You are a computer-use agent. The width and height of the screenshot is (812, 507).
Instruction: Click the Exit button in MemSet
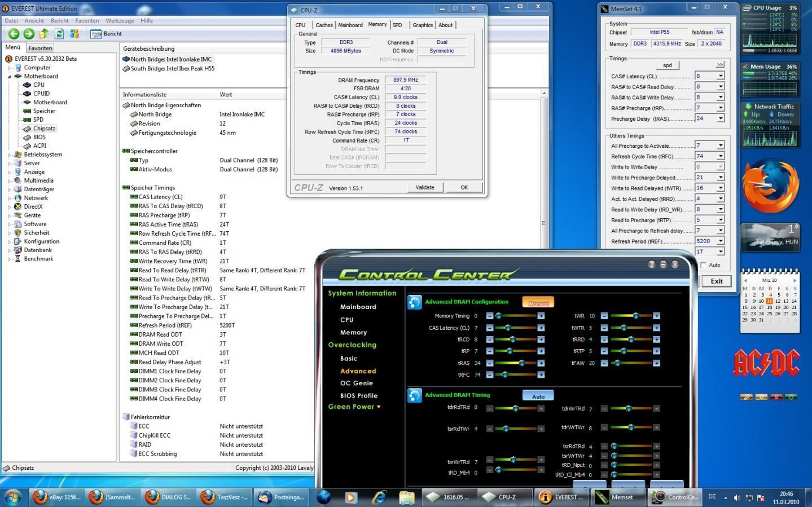point(716,281)
